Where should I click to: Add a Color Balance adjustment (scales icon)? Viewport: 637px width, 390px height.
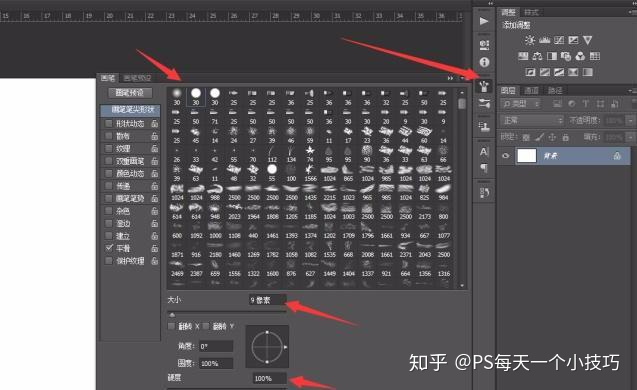(537, 56)
